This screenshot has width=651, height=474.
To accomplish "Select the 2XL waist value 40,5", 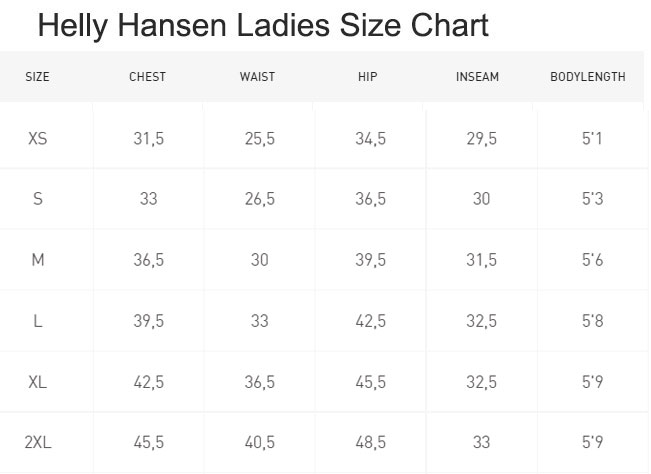I will tap(259, 442).
